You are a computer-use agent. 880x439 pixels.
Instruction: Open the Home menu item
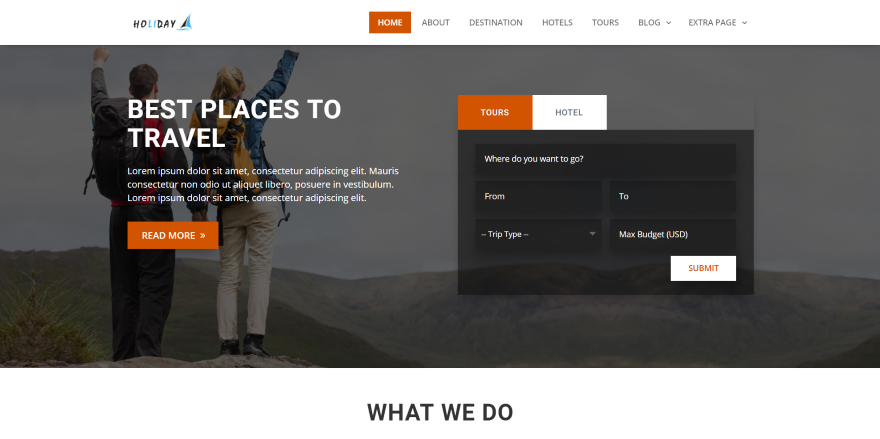click(x=389, y=22)
